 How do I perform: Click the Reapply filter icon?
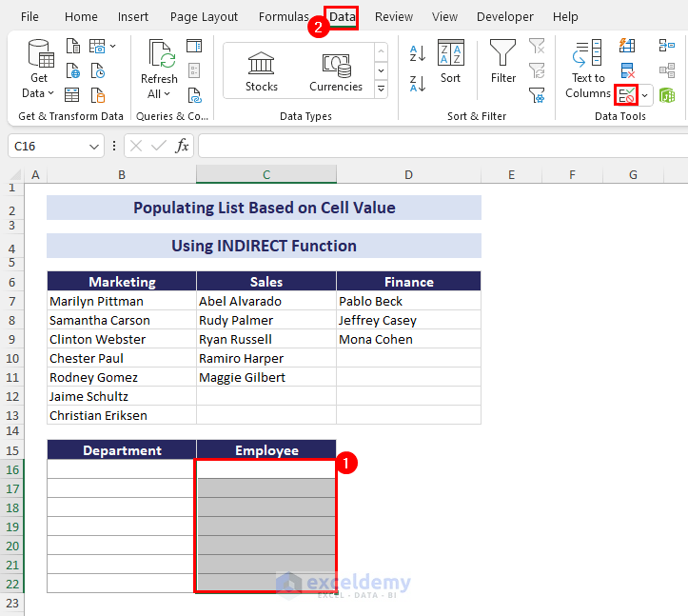(537, 70)
